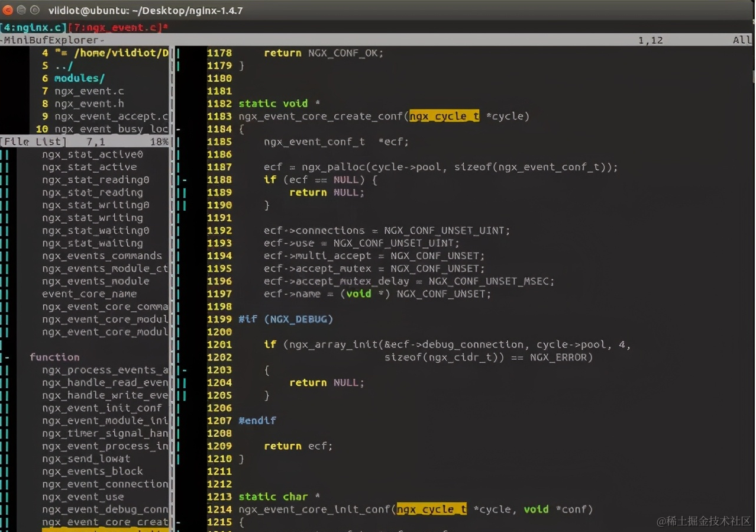This screenshot has width=756, height=532.
Task: Click line number 1187
Action: 219,167
